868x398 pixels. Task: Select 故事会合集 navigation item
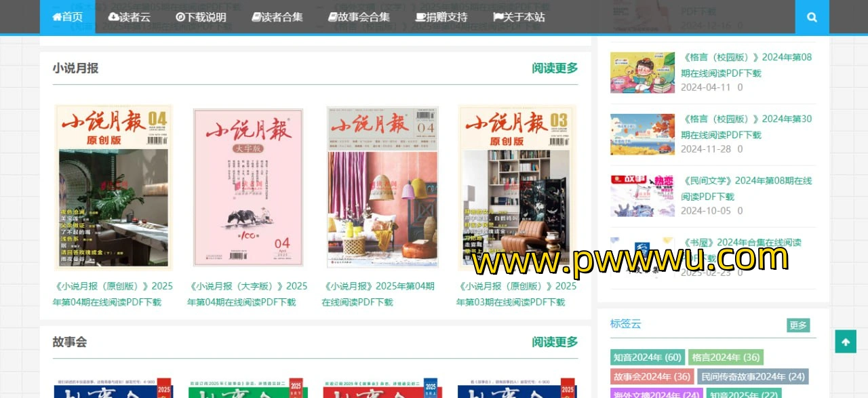click(x=359, y=17)
